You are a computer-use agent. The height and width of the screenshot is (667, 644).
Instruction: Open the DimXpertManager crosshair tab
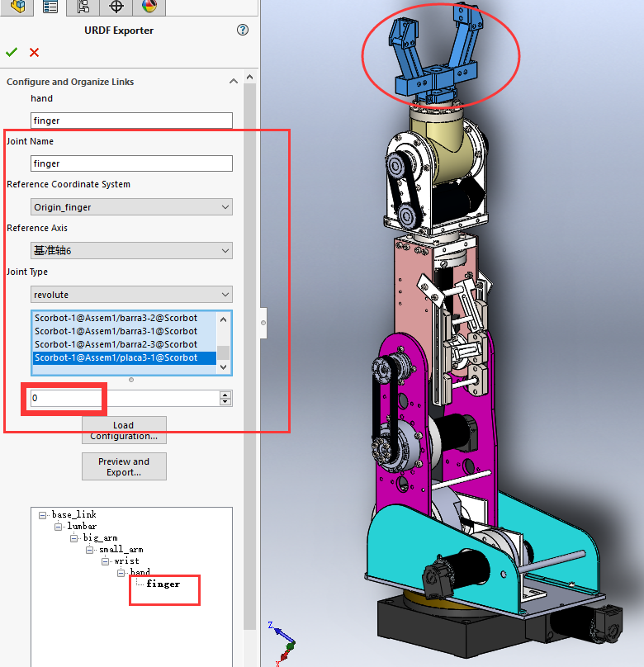click(116, 7)
